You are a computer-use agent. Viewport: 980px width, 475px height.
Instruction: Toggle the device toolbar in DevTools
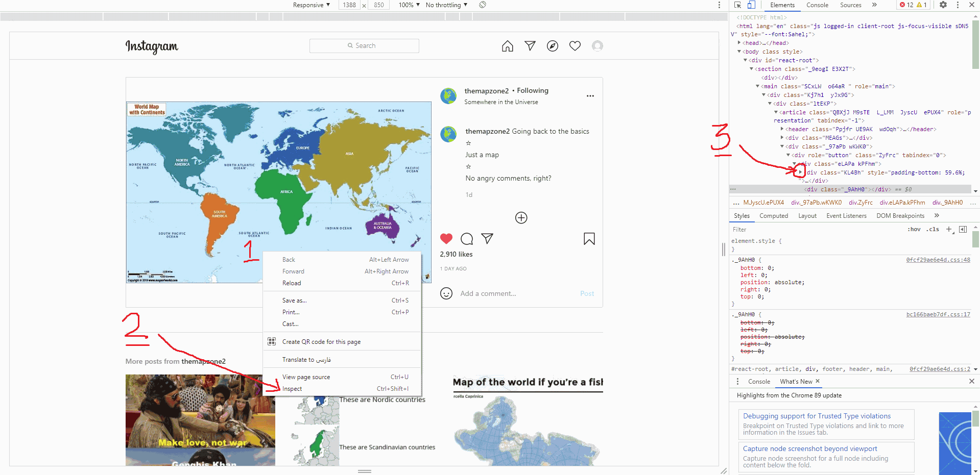(x=751, y=5)
